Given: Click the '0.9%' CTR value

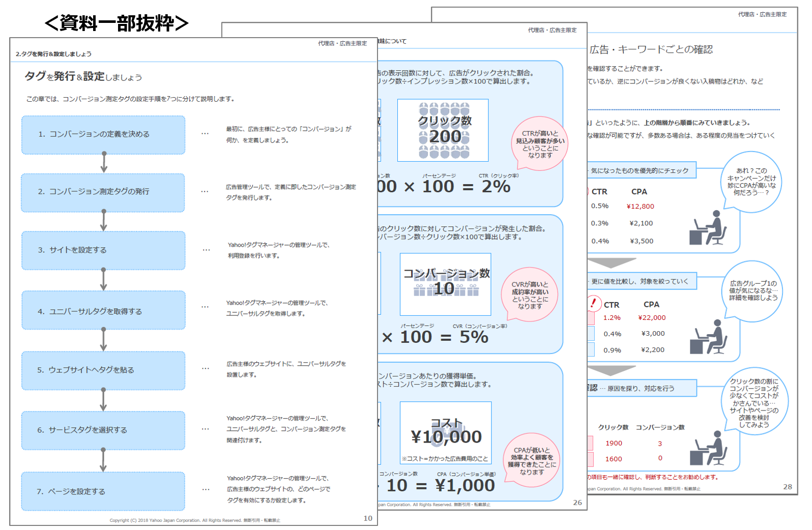Looking at the screenshot, I should click(613, 350).
